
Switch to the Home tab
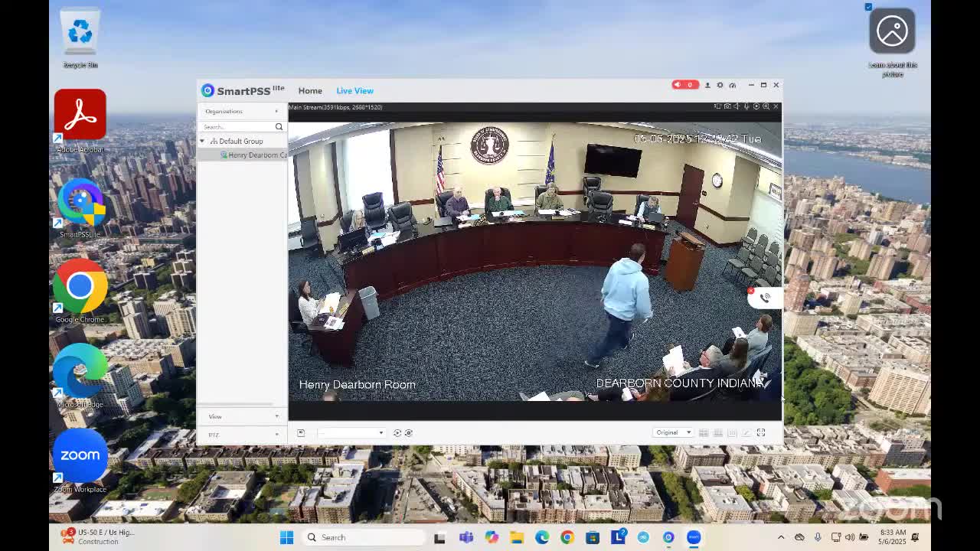point(310,91)
